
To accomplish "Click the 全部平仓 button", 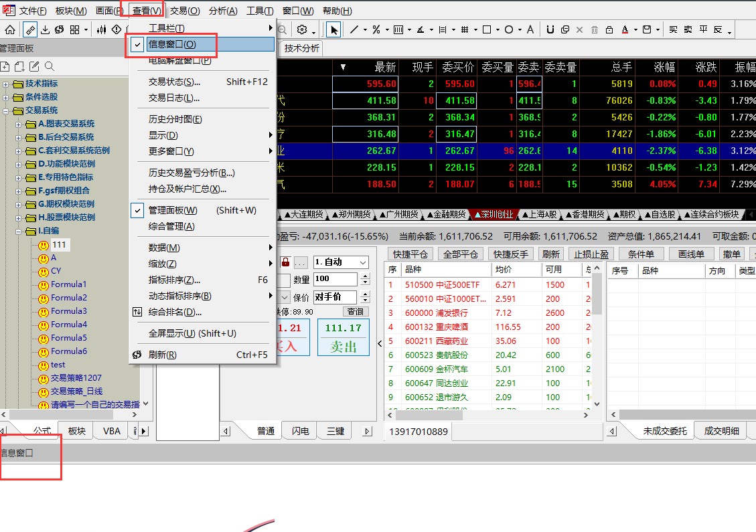I will (461, 254).
